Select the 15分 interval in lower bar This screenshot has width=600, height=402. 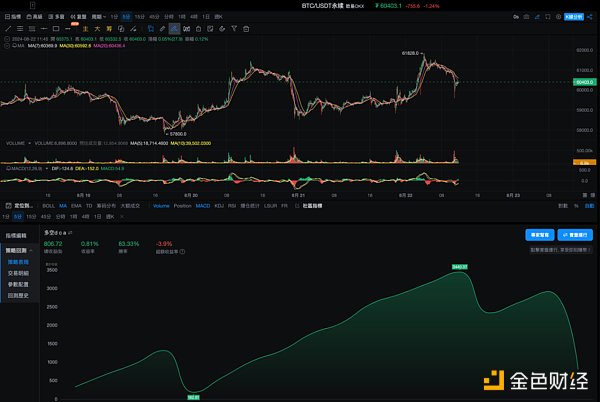(31, 216)
